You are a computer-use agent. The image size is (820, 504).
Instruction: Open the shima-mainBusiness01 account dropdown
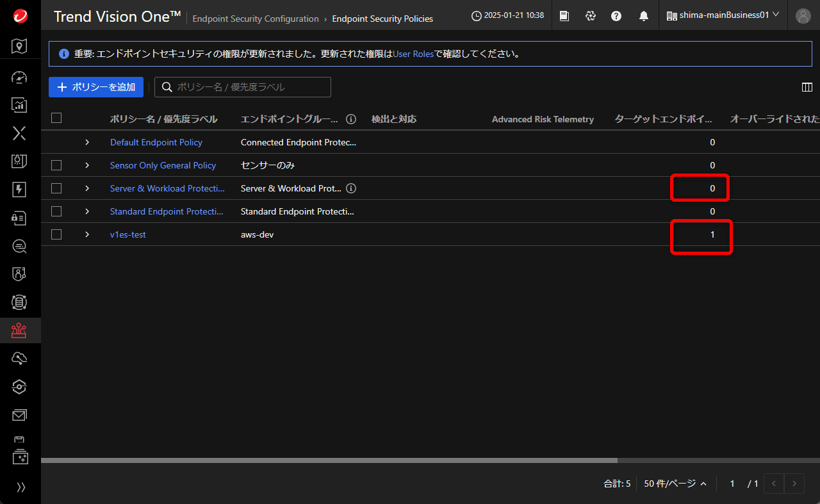coord(723,15)
